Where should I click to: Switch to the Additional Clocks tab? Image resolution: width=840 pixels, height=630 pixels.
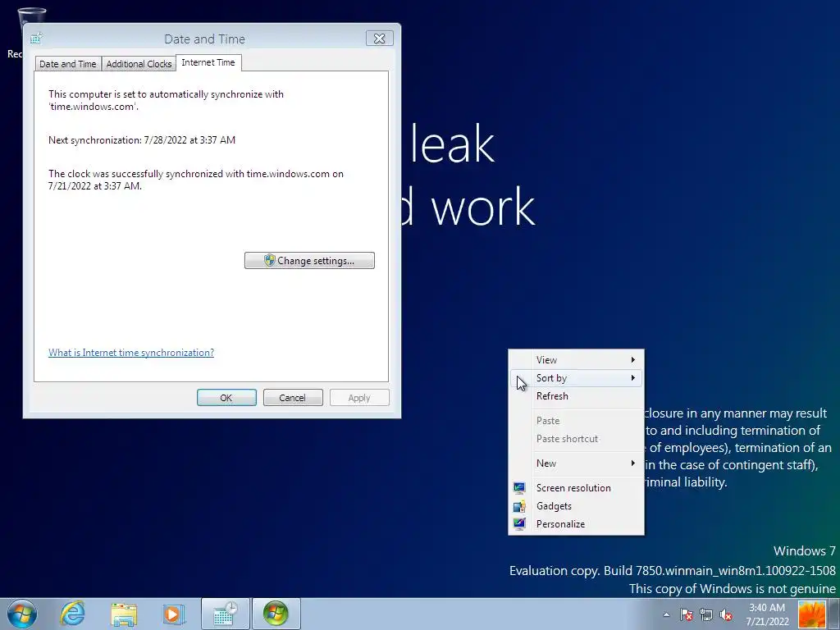[x=139, y=64]
